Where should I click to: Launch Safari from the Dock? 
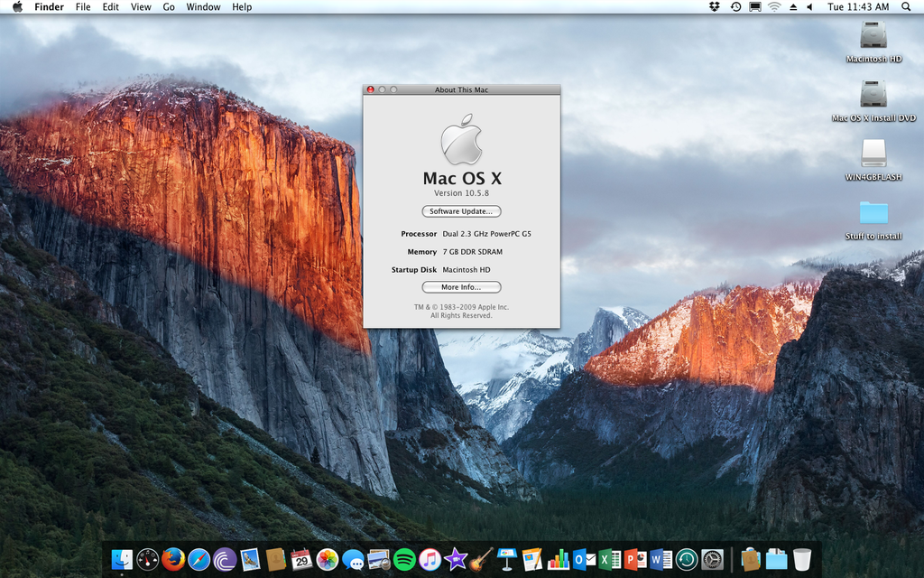point(199,558)
